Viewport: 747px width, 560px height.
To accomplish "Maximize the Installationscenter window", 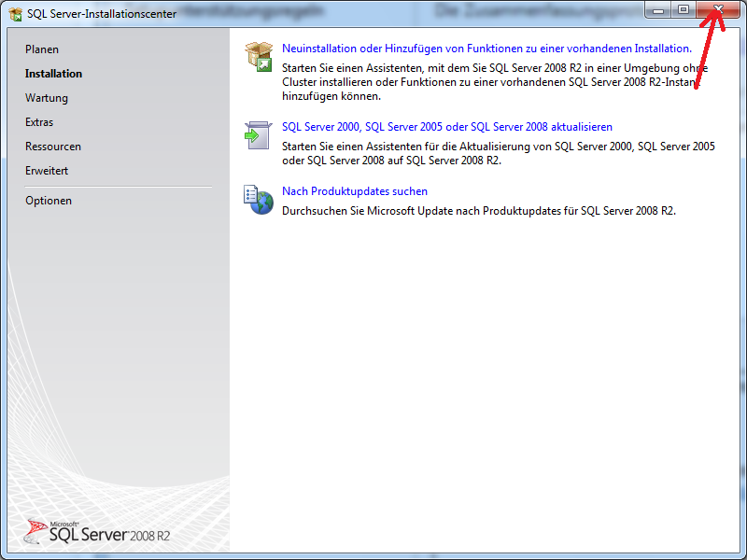I will click(684, 9).
